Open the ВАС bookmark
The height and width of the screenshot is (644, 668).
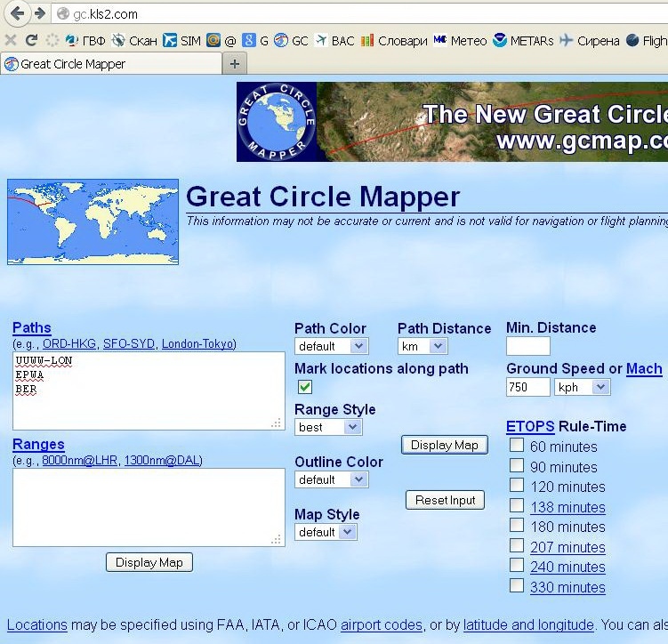tap(334, 40)
